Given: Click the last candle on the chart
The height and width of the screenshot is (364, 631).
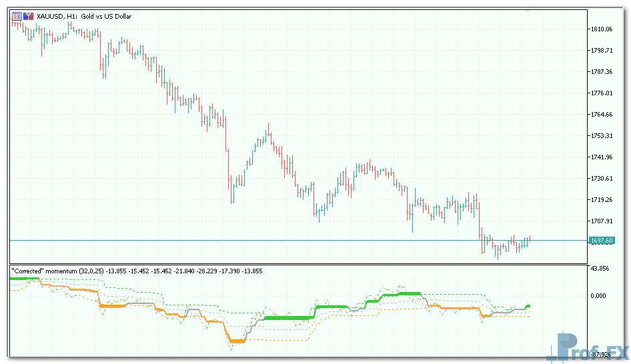Looking at the screenshot, I should click(x=529, y=240).
